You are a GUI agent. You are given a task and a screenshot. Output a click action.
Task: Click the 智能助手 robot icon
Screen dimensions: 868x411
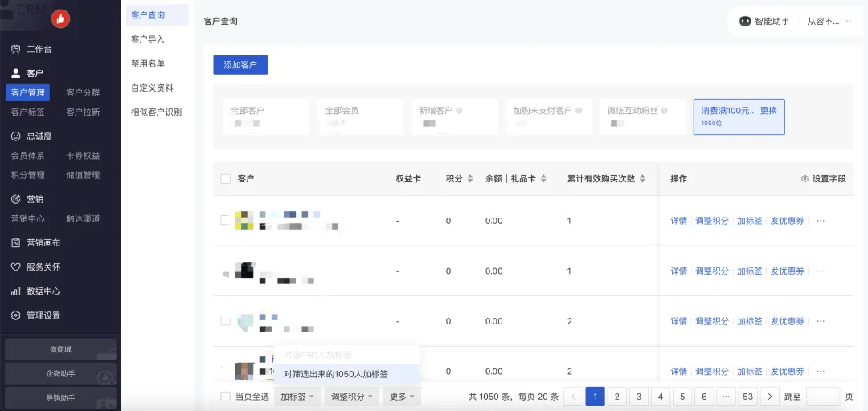(x=745, y=22)
